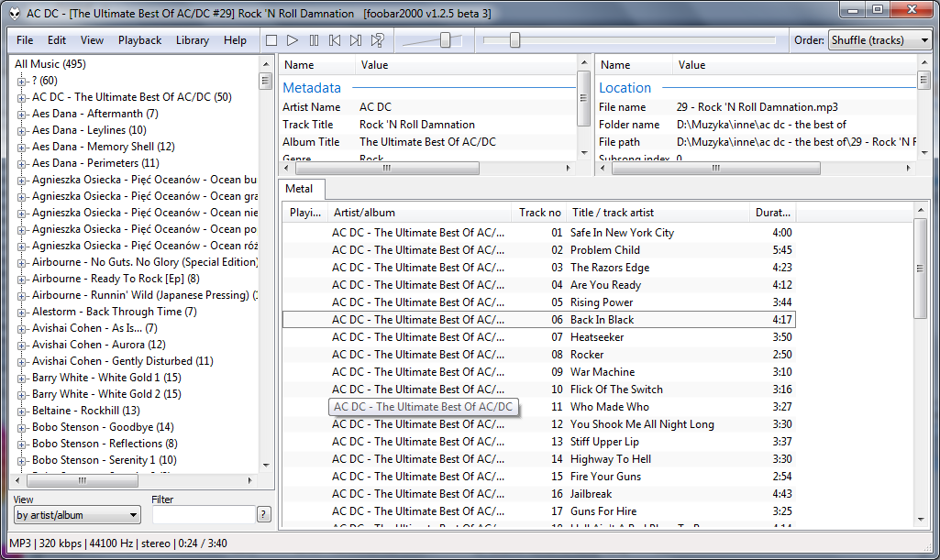Image resolution: width=940 pixels, height=560 pixels.
Task: Open the Playback menu
Action: [139, 40]
